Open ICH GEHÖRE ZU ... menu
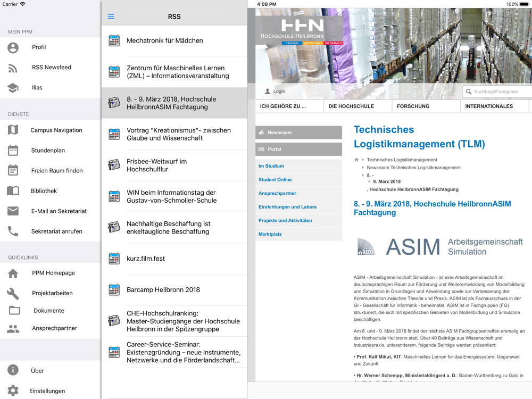The image size is (532, 399). 289,106
